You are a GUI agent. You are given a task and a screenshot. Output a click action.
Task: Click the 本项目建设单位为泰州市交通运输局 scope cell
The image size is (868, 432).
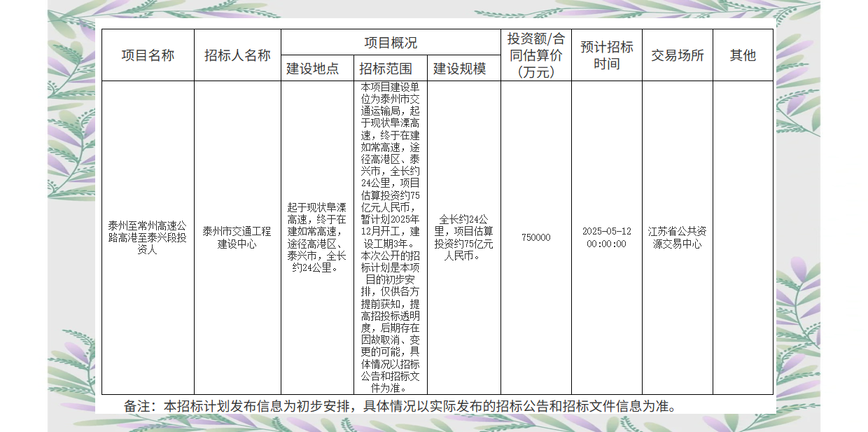(x=391, y=237)
